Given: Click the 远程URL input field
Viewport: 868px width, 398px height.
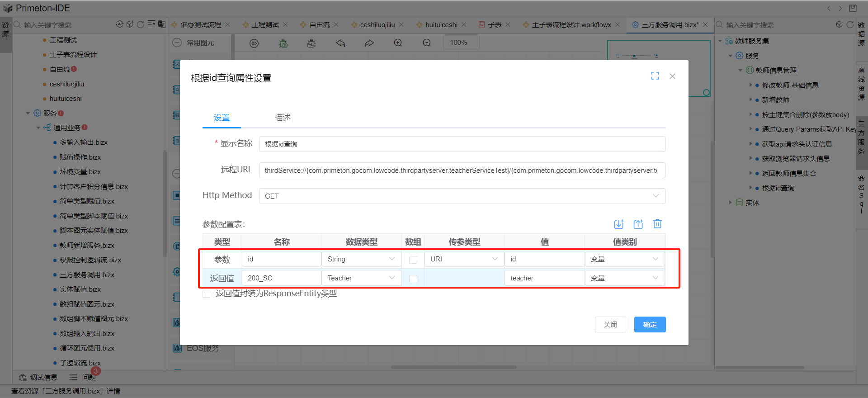Looking at the screenshot, I should pyautogui.click(x=462, y=171).
